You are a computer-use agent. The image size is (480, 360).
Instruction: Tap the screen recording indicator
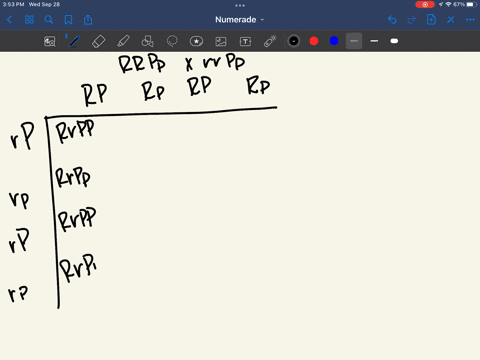coord(425,5)
